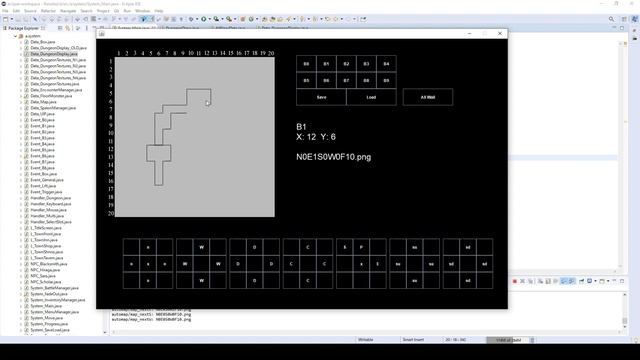Select the top W cell in wall palette
Viewport: 640px width, 360px height.
(x=201, y=247)
